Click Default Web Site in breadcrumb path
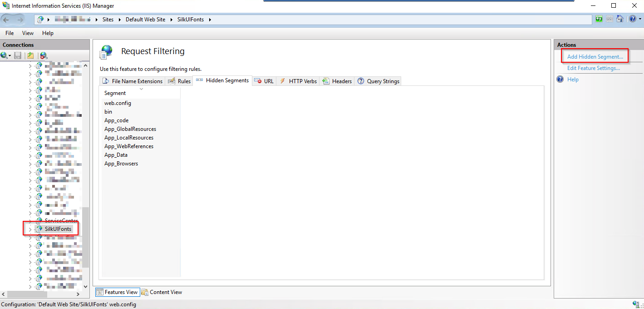 145,20
